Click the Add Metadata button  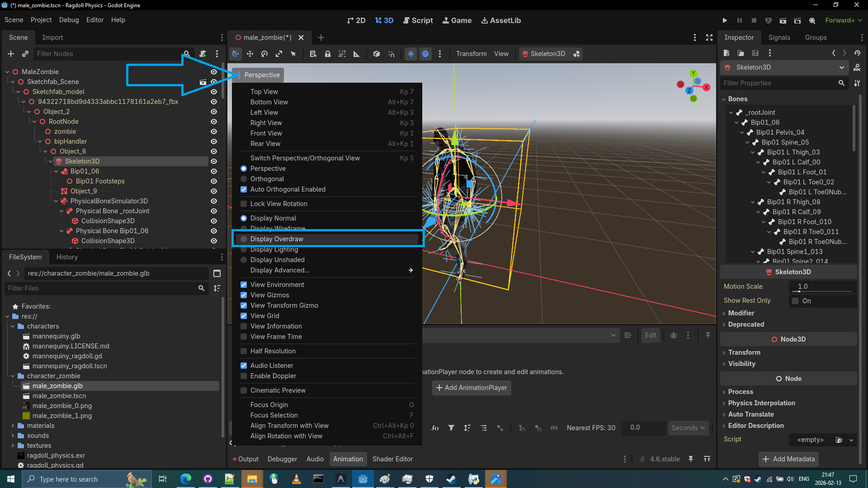(x=789, y=459)
